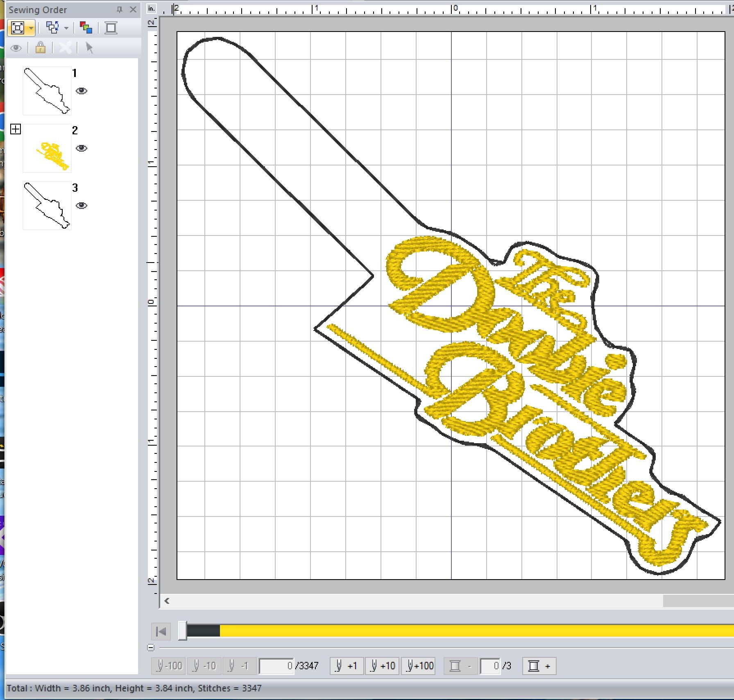This screenshot has height=700, width=734.
Task: Close the Sewing Order panel
Action: coord(133,9)
